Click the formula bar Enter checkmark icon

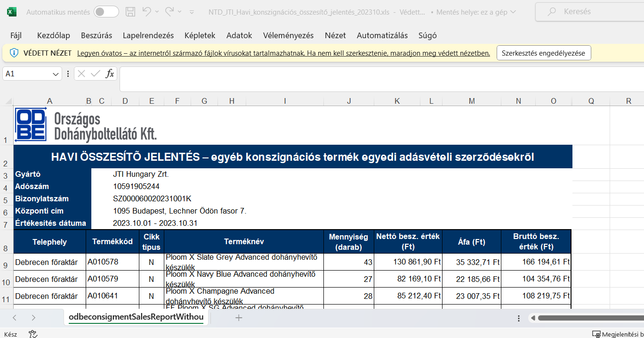coord(96,74)
